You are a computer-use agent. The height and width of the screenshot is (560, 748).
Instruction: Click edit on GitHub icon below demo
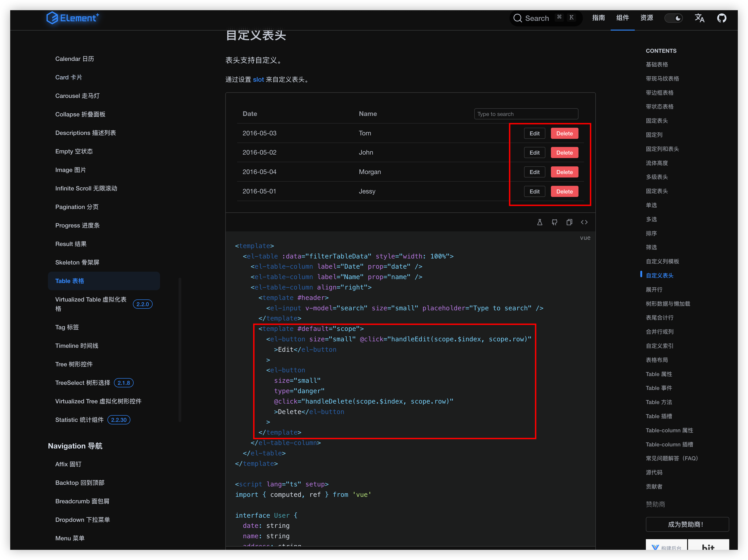pyautogui.click(x=555, y=222)
